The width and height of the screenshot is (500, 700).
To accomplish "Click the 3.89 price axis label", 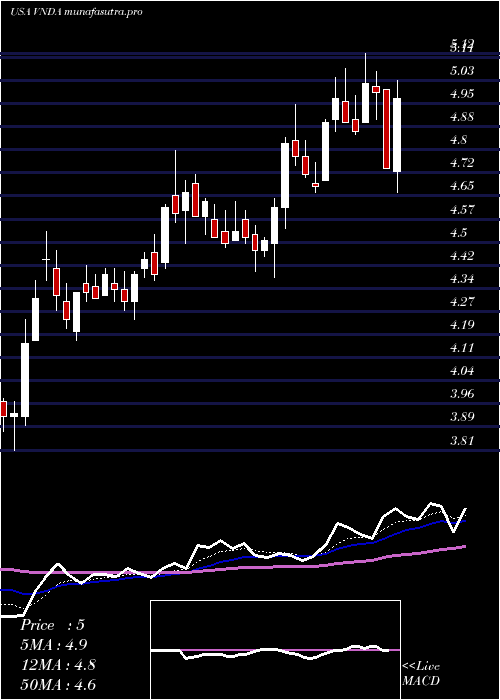I will click(462, 417).
